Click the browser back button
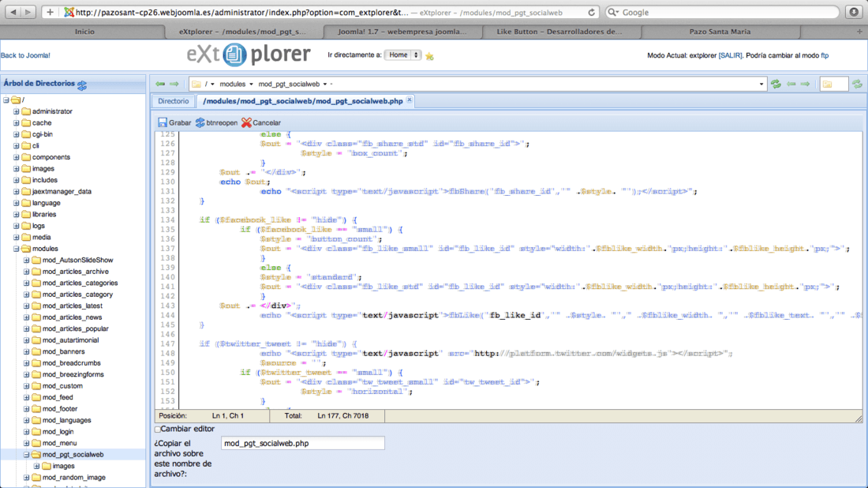The width and height of the screenshot is (868, 488). (13, 12)
